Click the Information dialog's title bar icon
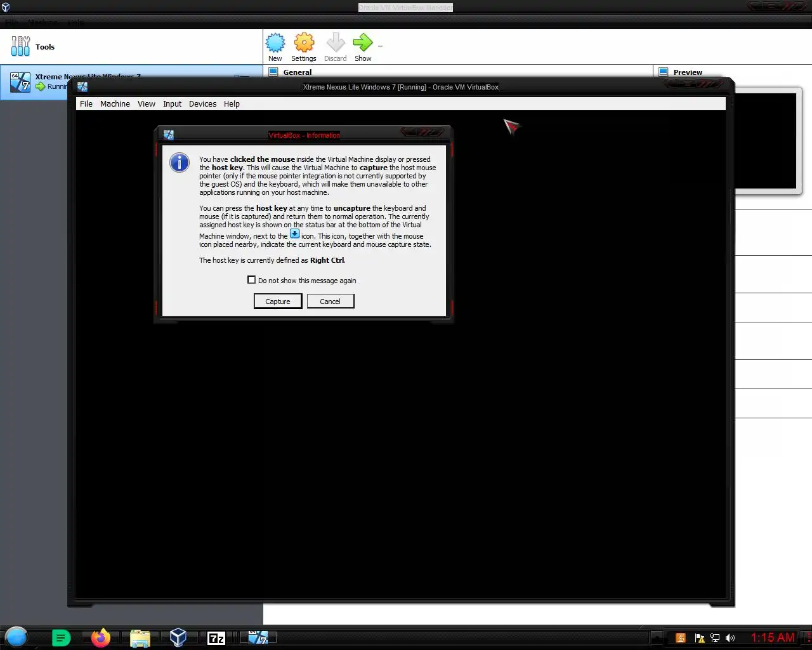This screenshot has height=650, width=812. (x=169, y=135)
